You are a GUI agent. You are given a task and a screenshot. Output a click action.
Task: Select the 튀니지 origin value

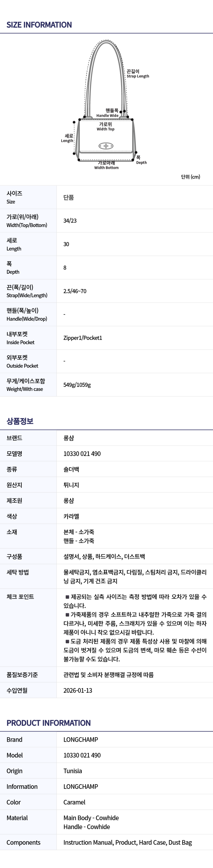pyautogui.click(x=71, y=485)
